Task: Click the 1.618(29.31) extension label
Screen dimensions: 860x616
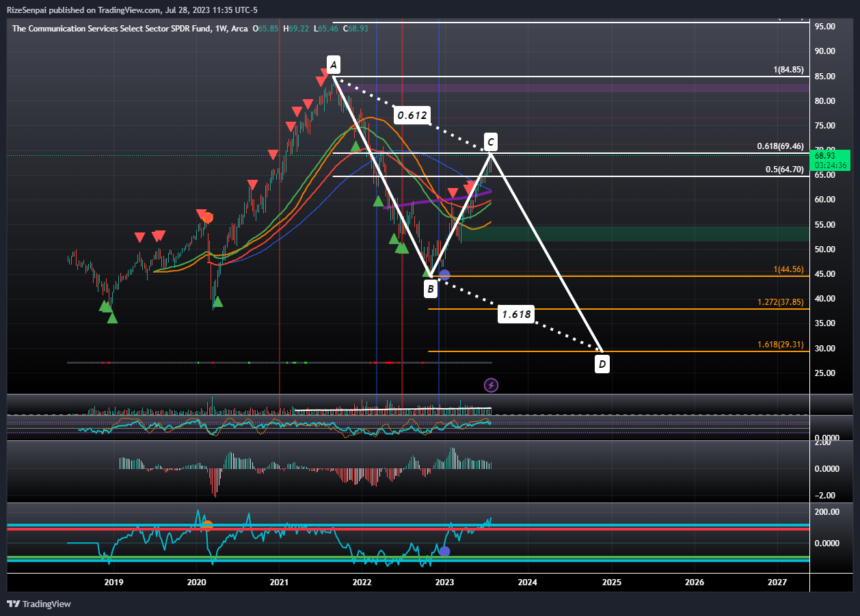Action: pos(781,345)
